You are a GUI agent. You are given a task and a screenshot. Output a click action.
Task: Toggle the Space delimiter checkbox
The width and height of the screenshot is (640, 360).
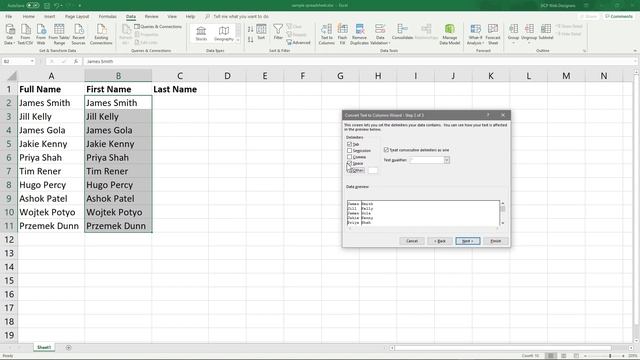[x=349, y=163]
